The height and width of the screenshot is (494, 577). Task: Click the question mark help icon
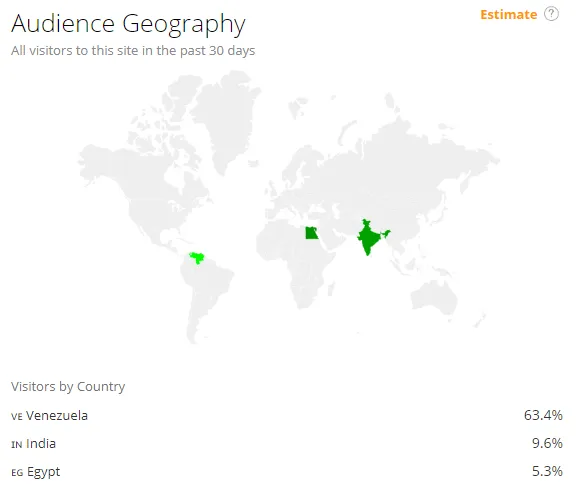(551, 14)
